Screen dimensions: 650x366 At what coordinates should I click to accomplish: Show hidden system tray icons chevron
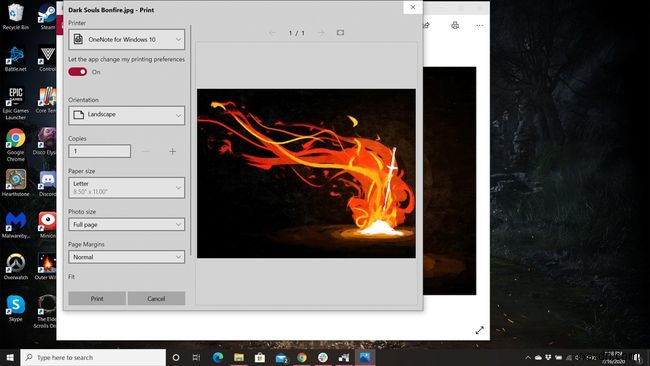[x=528, y=357]
